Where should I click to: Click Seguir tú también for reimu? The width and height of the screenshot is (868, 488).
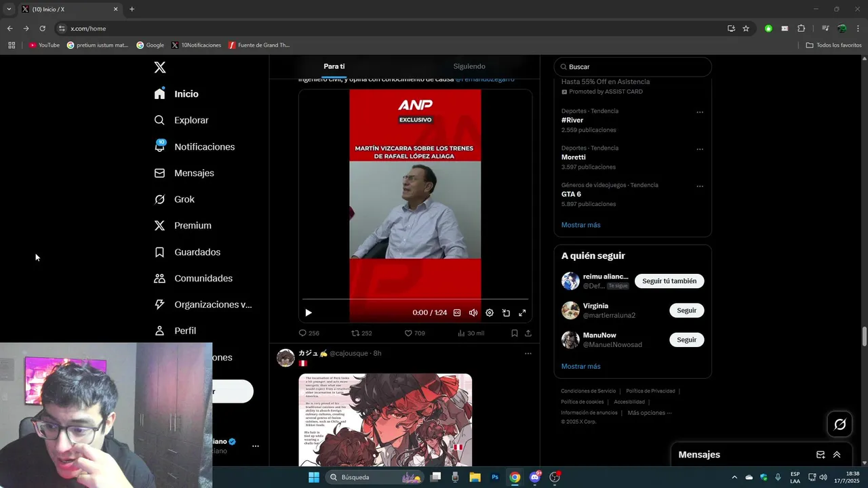pos(669,281)
